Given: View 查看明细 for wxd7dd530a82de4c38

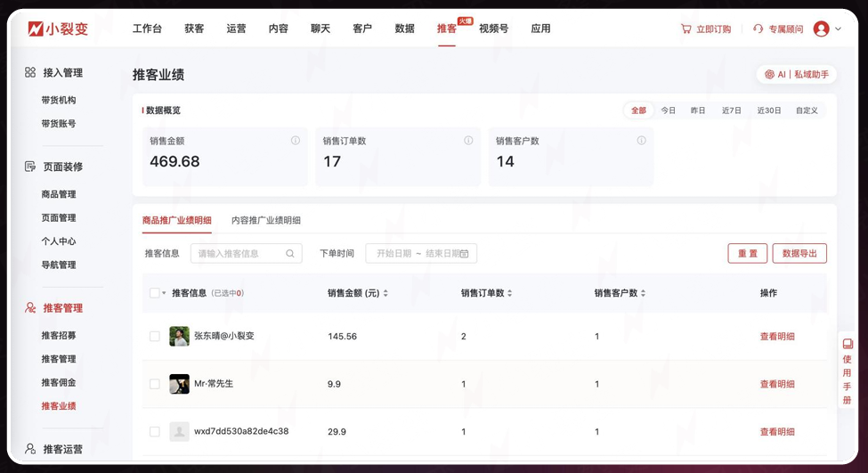Looking at the screenshot, I should click(x=776, y=432).
